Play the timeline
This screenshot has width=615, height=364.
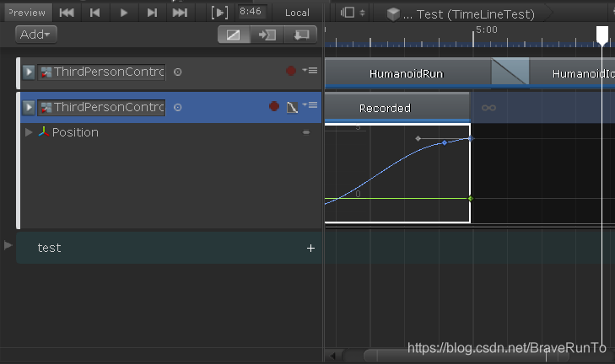tap(123, 13)
